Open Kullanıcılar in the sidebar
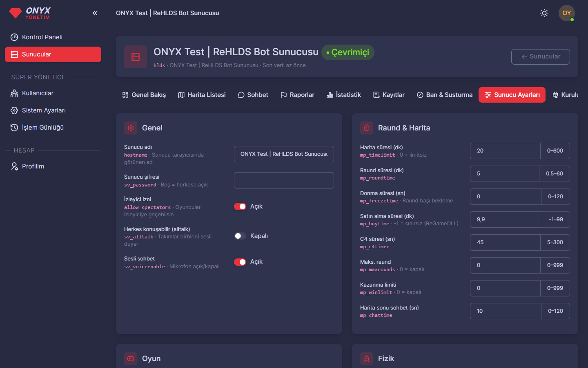Image resolution: width=588 pixels, height=368 pixels. pos(53,93)
